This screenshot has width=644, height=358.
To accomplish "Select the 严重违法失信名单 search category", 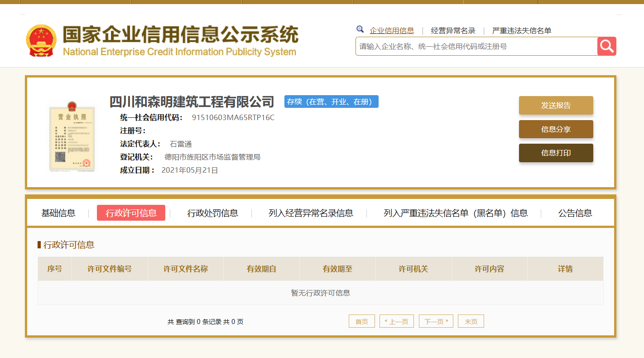I will tap(522, 31).
